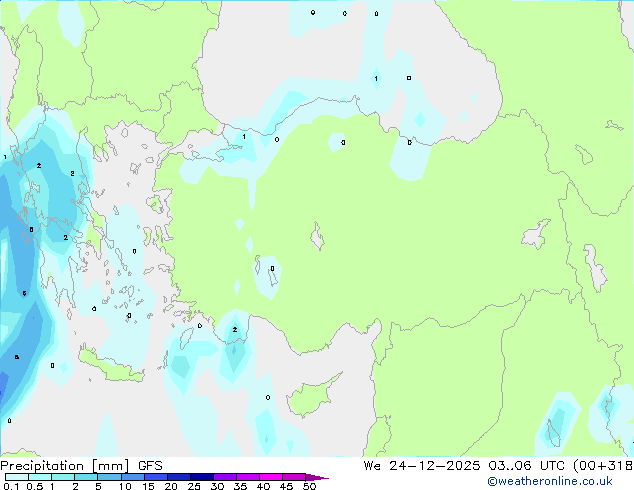Select the 25–30 mm legend color swatch
This screenshot has height=490, width=634.
[202, 477]
